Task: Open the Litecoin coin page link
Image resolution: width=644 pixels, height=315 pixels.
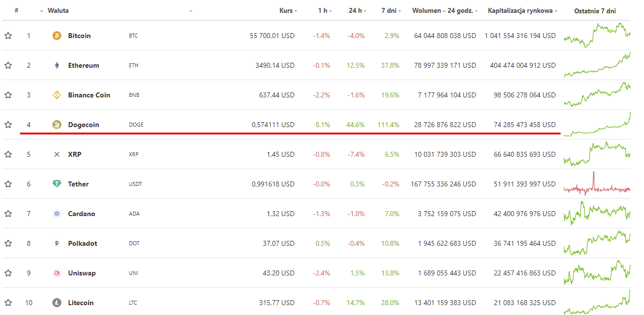Action: tap(81, 303)
